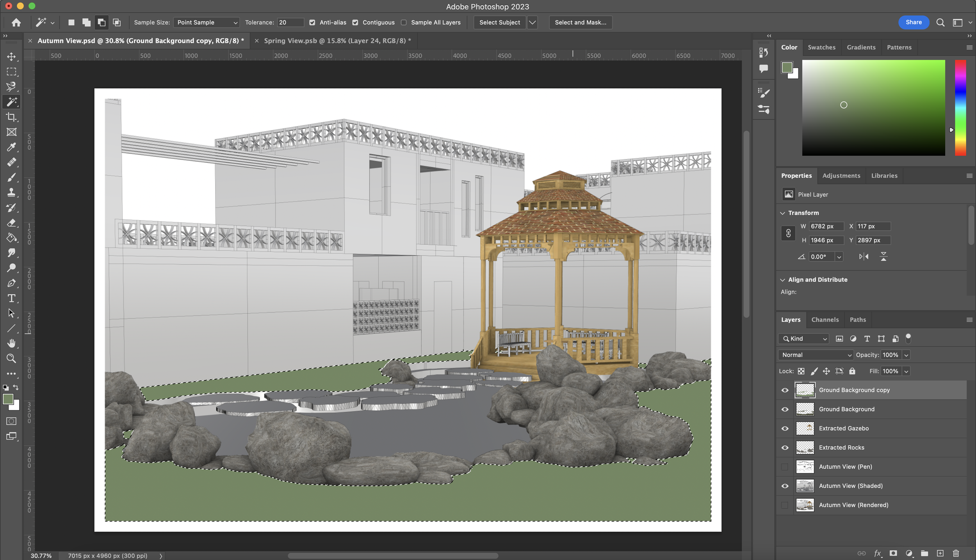Select the Clone Stamp tool
The image size is (976, 560).
pyautogui.click(x=11, y=192)
